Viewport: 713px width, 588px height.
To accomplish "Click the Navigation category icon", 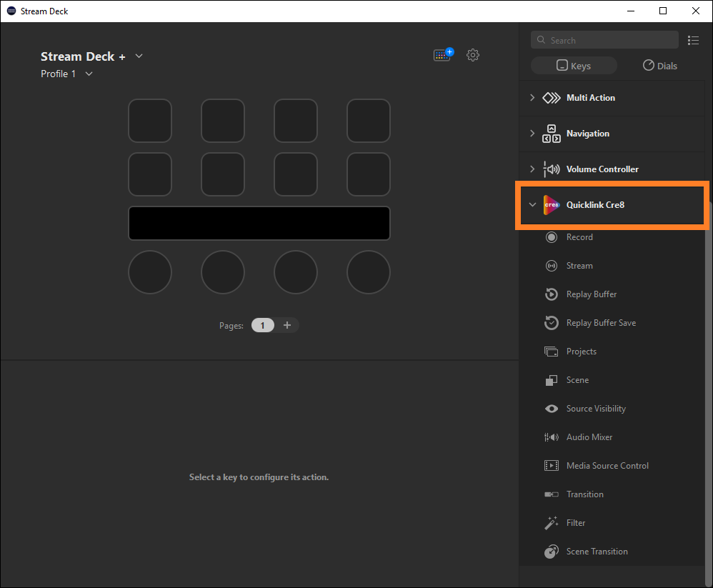I will click(551, 134).
